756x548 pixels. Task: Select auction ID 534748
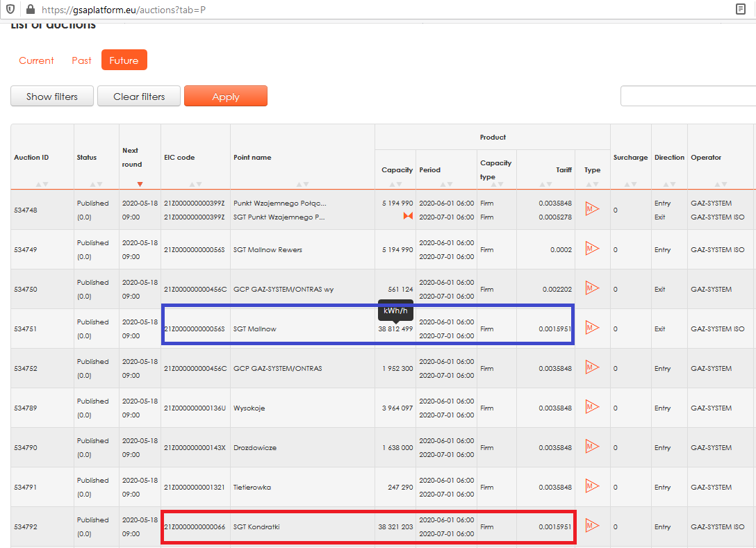(26, 210)
